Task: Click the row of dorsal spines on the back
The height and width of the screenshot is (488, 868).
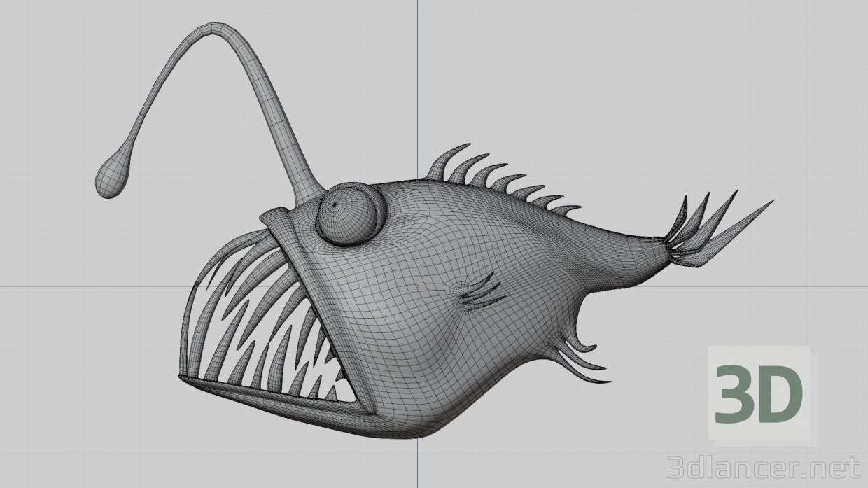Action: (x=504, y=175)
